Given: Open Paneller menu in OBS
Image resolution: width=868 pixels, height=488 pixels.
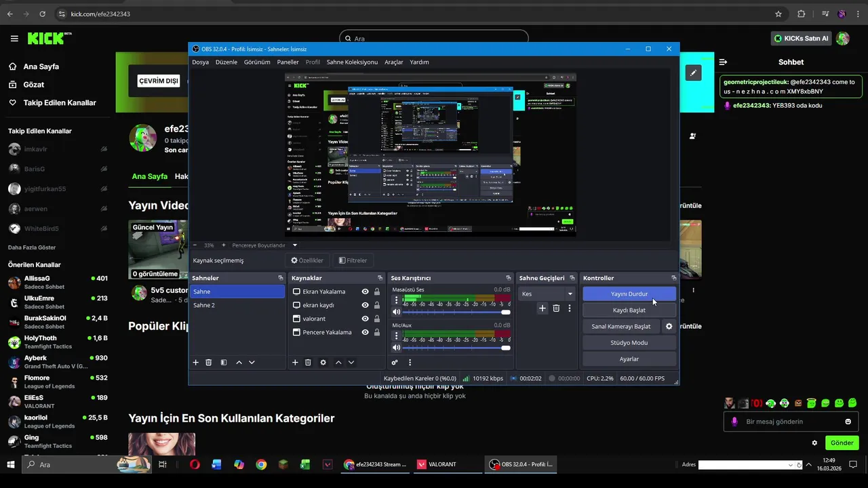Looking at the screenshot, I should (288, 62).
